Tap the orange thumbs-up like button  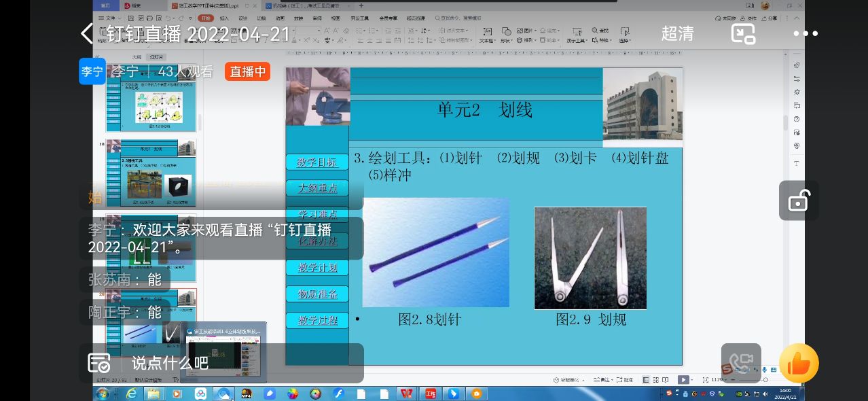click(x=799, y=364)
